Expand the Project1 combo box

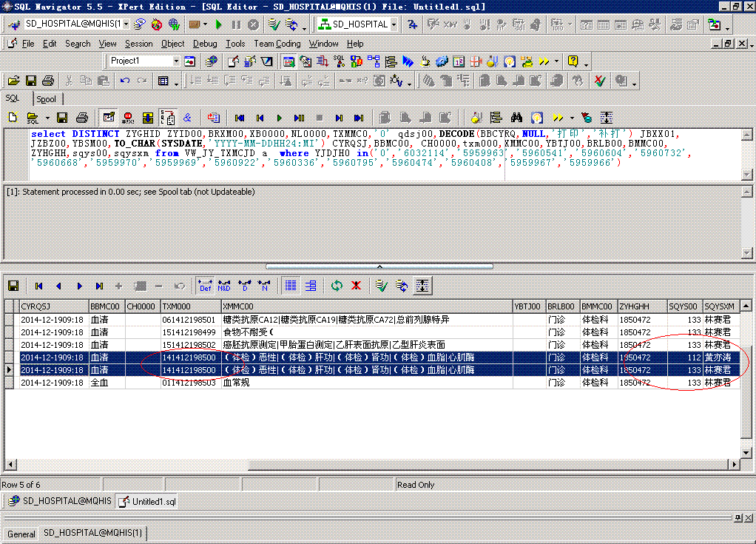coord(176,61)
